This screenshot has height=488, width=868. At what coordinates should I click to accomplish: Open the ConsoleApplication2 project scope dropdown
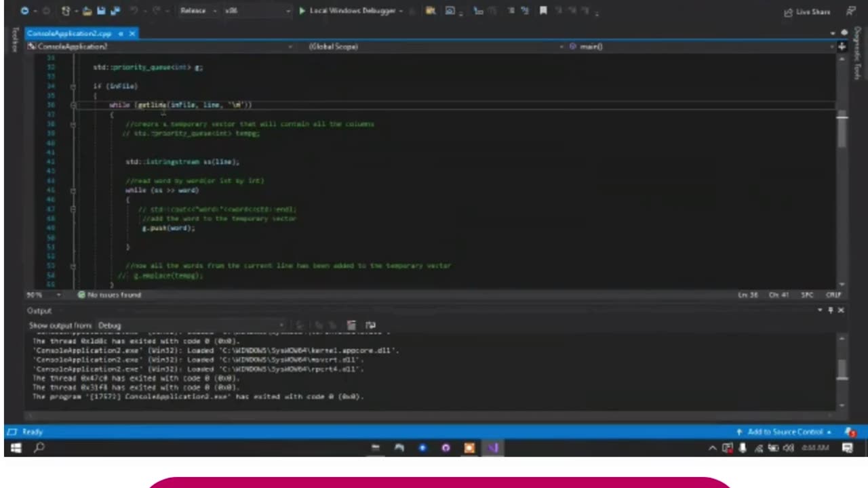[x=160, y=47]
